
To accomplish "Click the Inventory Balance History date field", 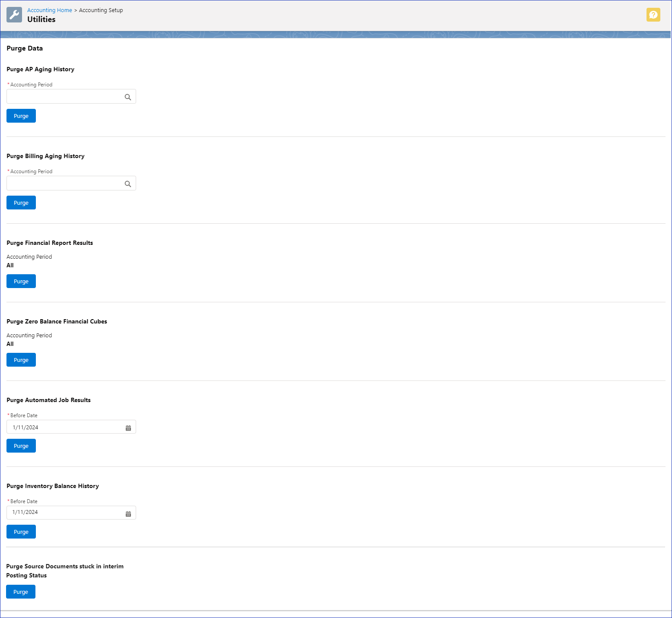I will [65, 512].
